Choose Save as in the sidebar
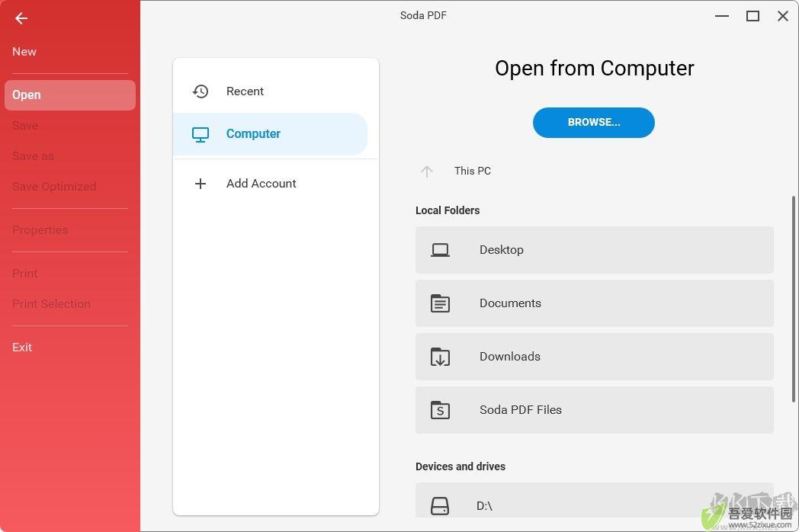 (x=33, y=156)
